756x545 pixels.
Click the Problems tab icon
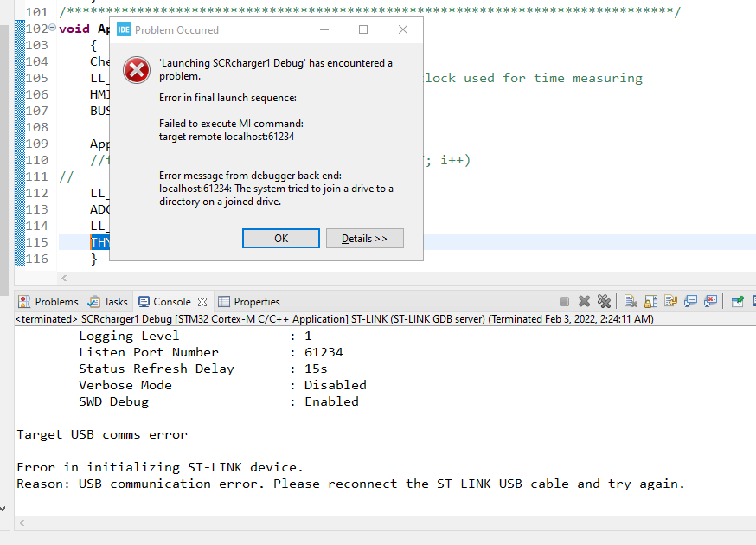coord(24,302)
